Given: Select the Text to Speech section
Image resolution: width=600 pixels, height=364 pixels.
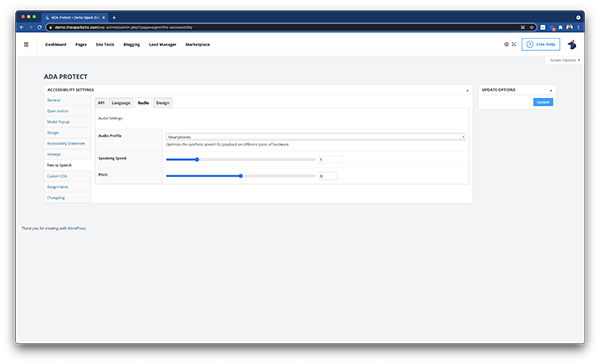Looking at the screenshot, I should coord(59,165).
